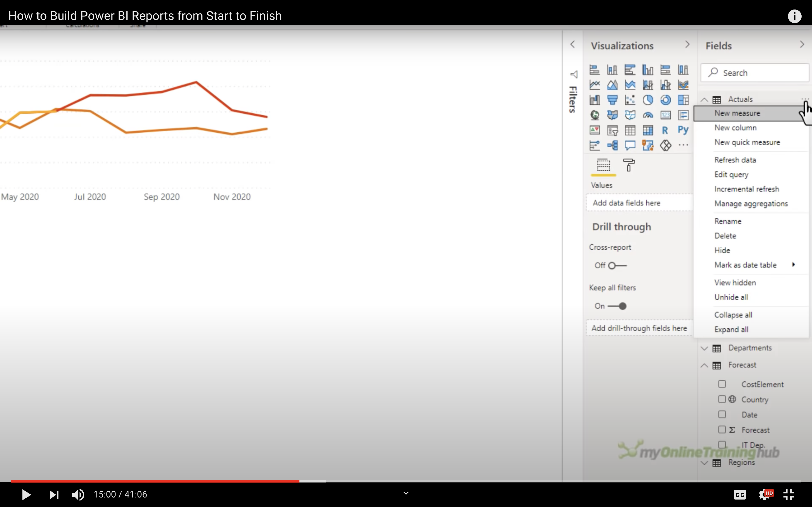Choose the Python visual icon
The image size is (812, 507).
(x=683, y=130)
